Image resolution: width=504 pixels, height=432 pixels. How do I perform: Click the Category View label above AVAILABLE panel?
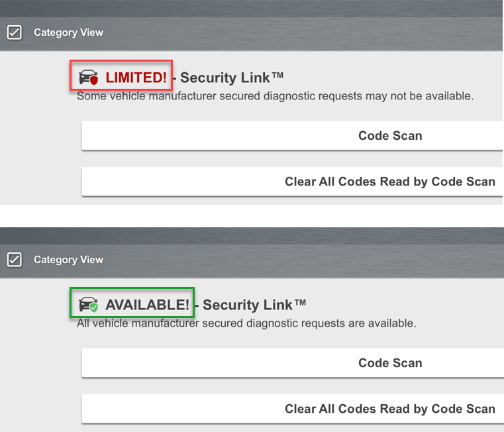[68, 260]
